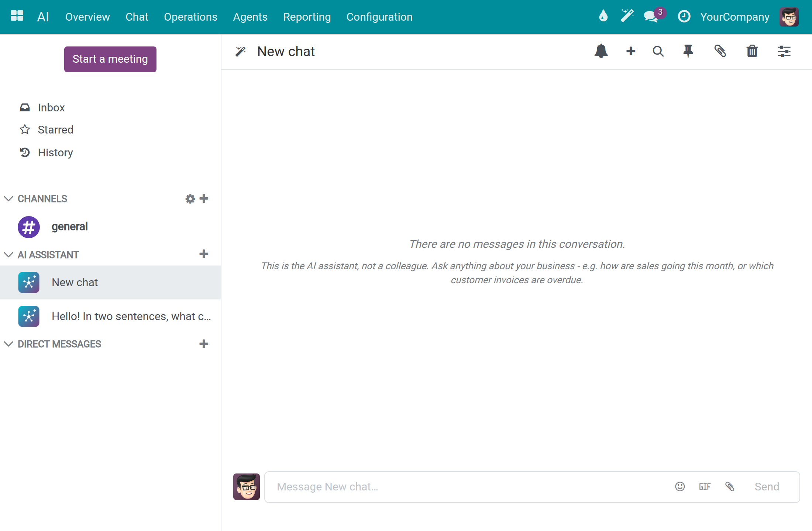Open the Reporting menu
Image resolution: width=812 pixels, height=531 pixels.
307,17
